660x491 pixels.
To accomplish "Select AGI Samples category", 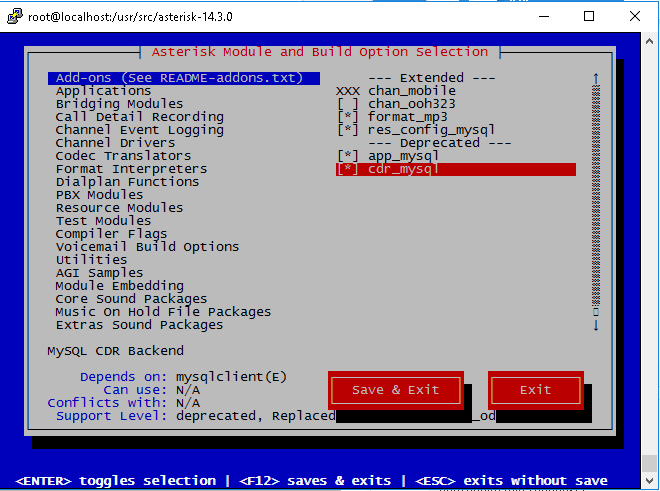I will [99, 273].
